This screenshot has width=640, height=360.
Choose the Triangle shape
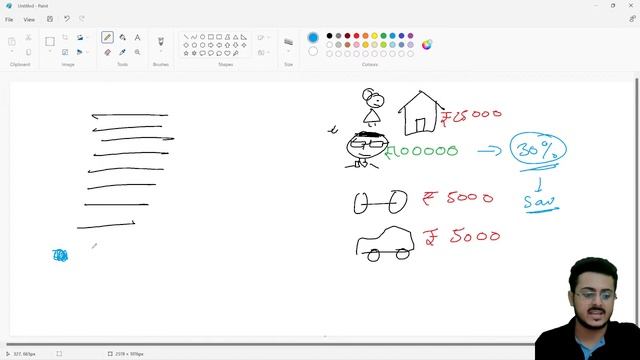point(236,37)
